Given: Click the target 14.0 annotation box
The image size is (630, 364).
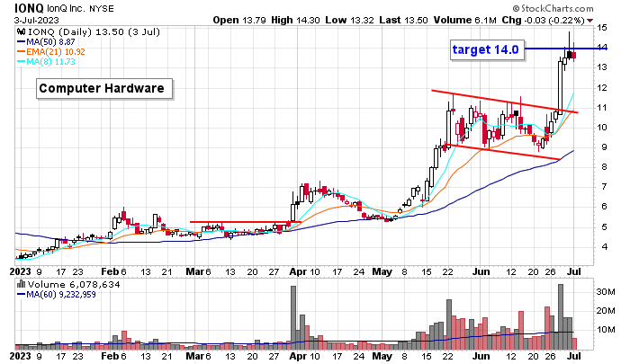Looking at the screenshot, I should pyautogui.click(x=487, y=49).
